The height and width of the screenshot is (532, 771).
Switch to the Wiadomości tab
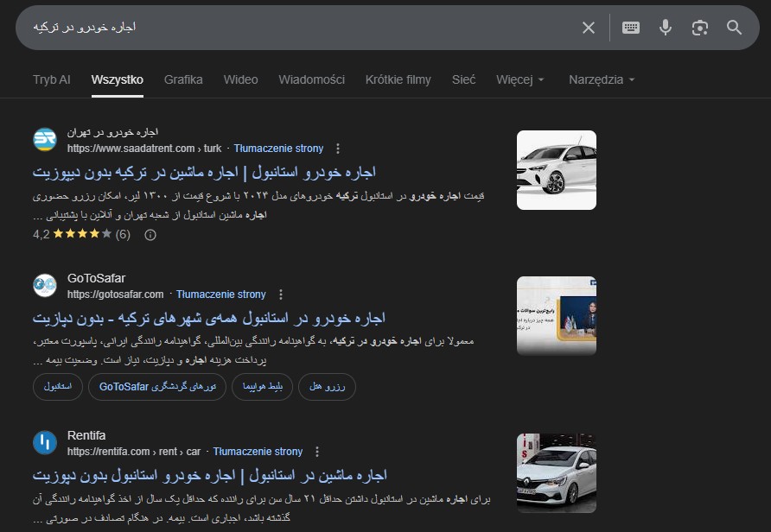(x=311, y=79)
